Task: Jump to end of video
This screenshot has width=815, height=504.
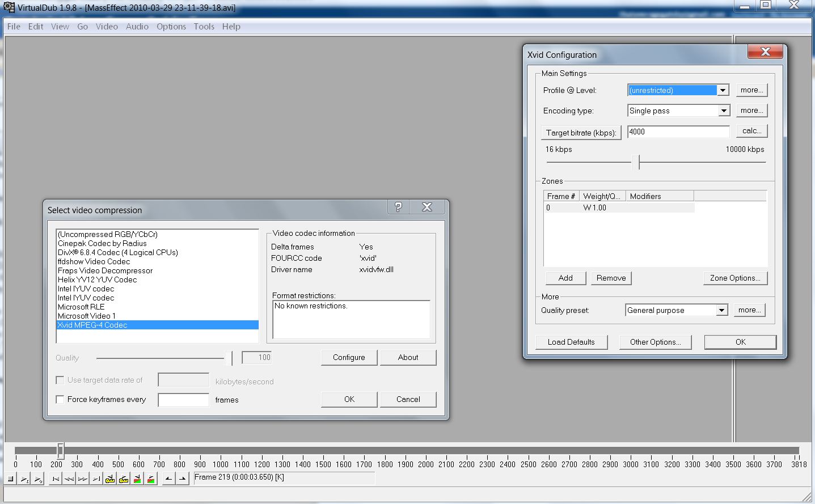Action: tap(96, 479)
